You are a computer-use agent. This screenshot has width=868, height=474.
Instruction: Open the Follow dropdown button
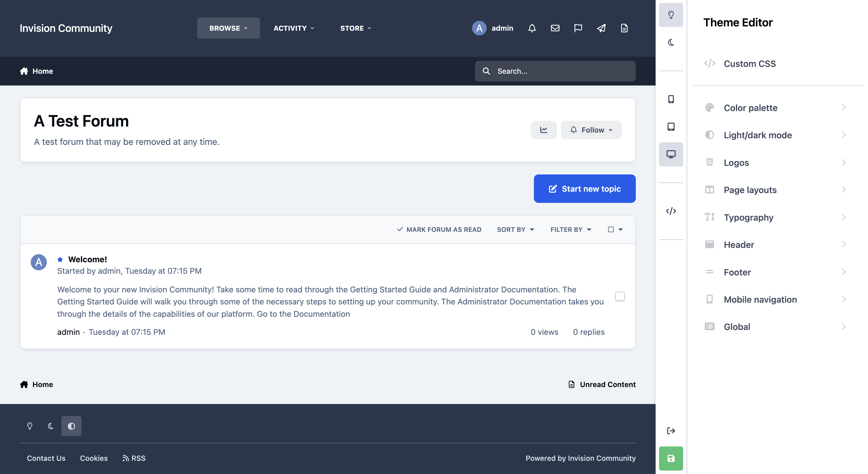[x=591, y=130]
